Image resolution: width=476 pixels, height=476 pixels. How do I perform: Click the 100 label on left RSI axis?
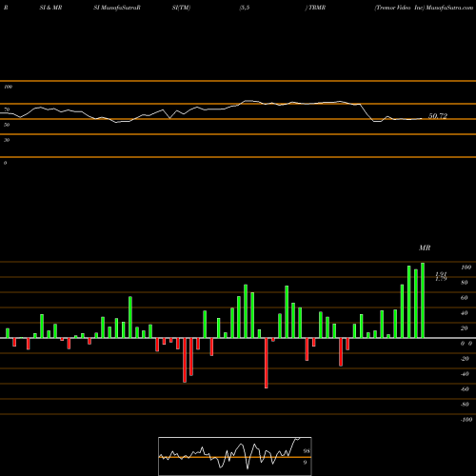click(x=8, y=87)
